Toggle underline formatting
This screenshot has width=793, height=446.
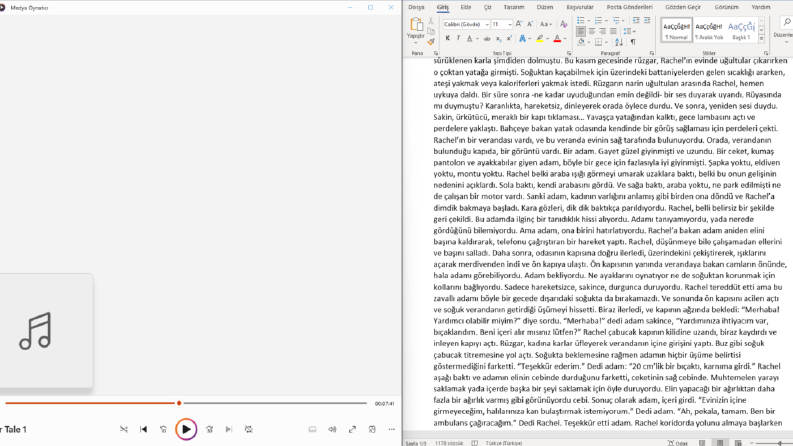pos(469,38)
